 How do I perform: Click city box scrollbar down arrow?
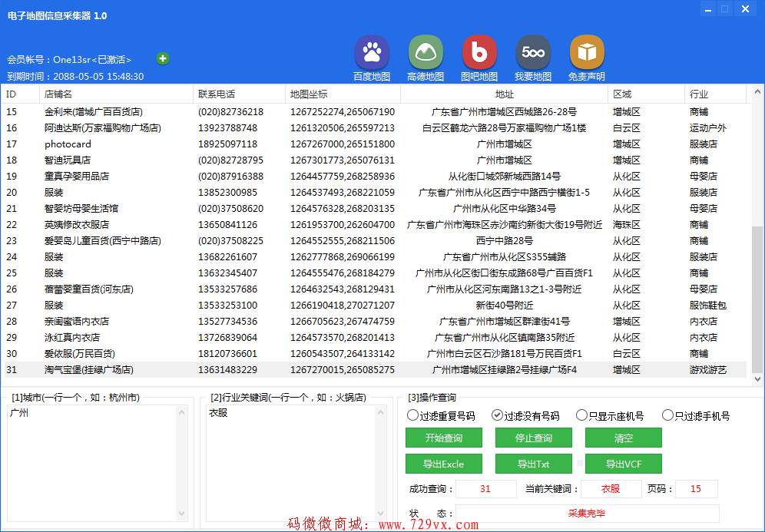(182, 514)
